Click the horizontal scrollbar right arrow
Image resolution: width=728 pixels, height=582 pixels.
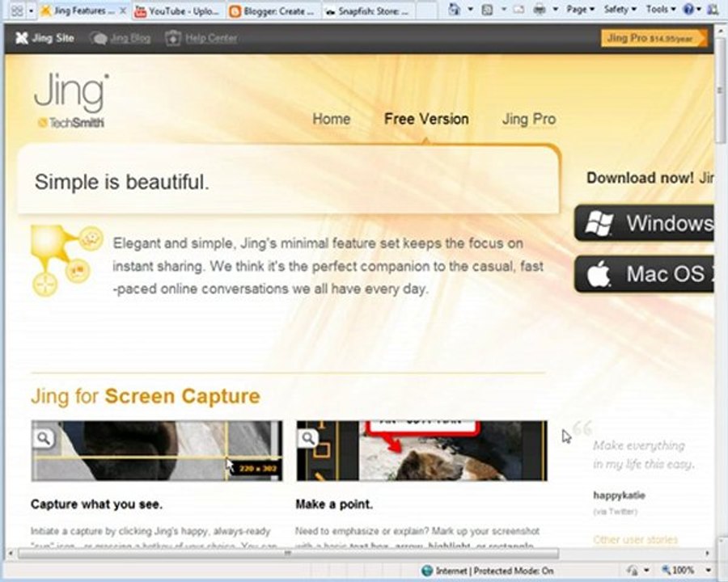pos(707,553)
